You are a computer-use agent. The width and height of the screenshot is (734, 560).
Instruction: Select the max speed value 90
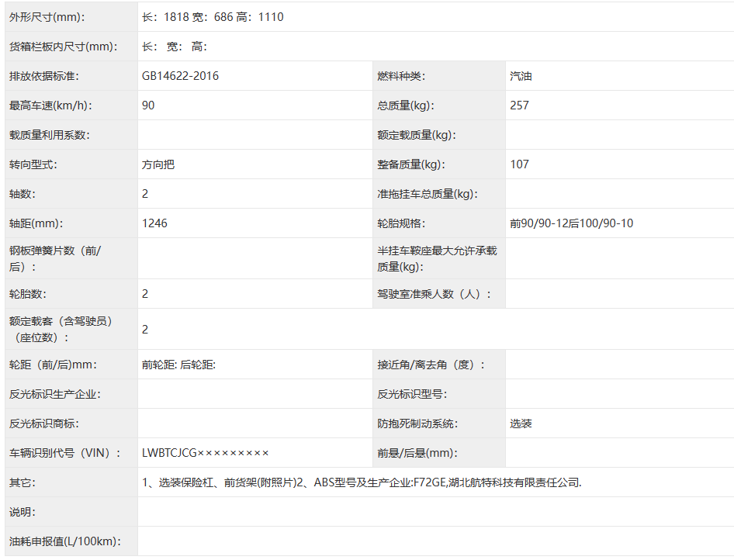tap(149, 105)
